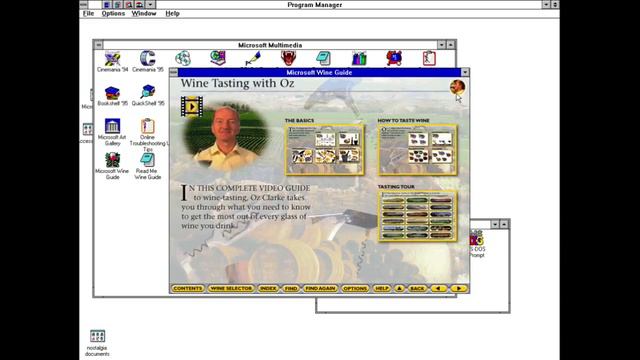Select the clipboard icon at the row's end
Image resolution: width=640 pixels, height=360 pixels.
(429, 58)
